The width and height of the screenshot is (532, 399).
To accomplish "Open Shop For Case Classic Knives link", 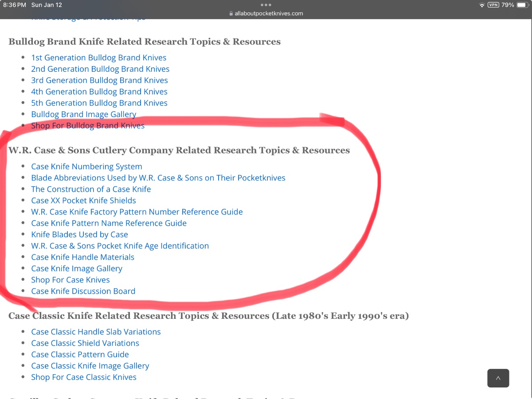I will tap(84, 377).
